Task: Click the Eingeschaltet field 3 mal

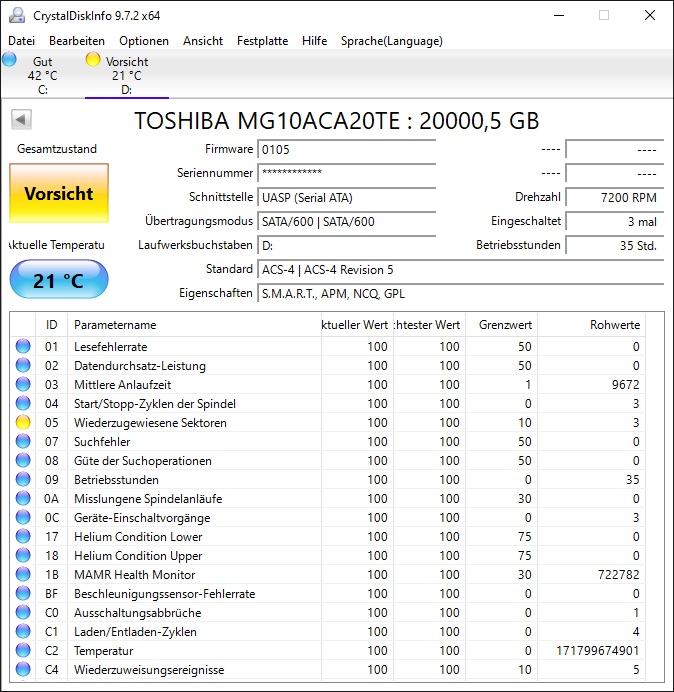Action: [x=614, y=221]
